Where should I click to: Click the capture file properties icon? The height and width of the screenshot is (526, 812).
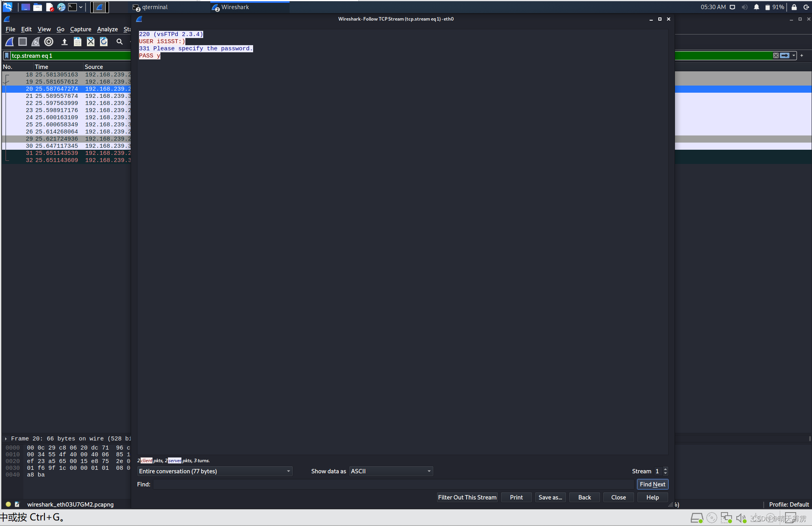[17, 504]
